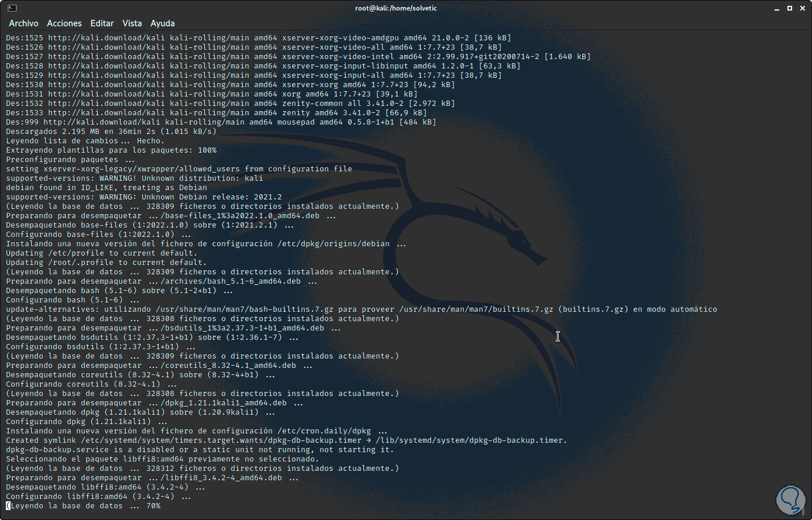
Task: Click the 'Desempaquetando base-files' line
Action: (x=150, y=225)
